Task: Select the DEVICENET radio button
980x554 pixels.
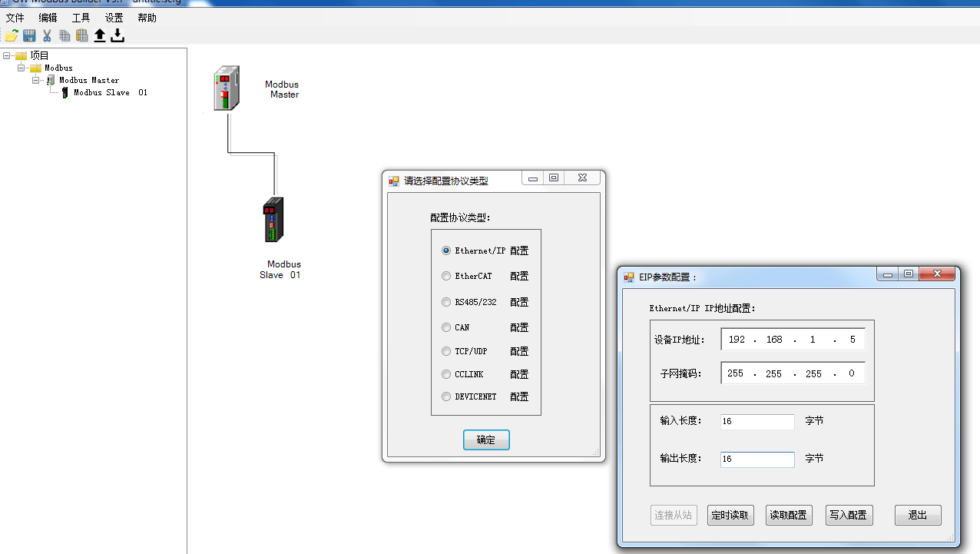Action: (446, 396)
